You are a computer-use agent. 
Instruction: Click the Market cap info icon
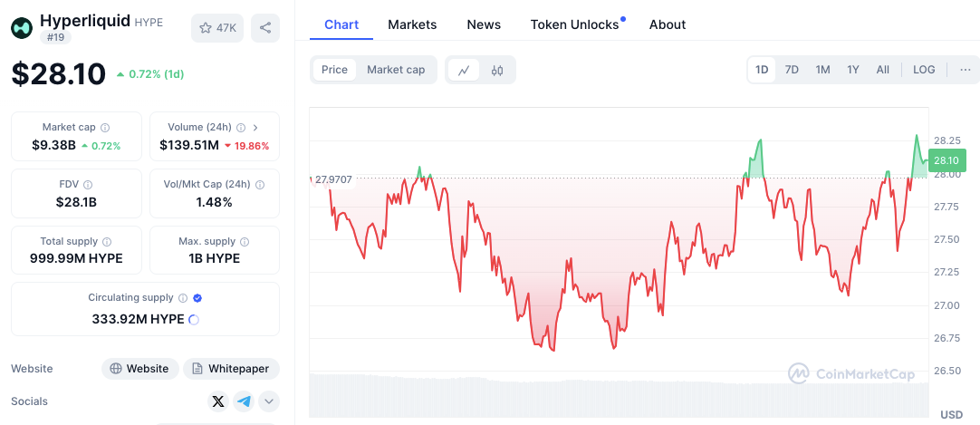click(105, 128)
